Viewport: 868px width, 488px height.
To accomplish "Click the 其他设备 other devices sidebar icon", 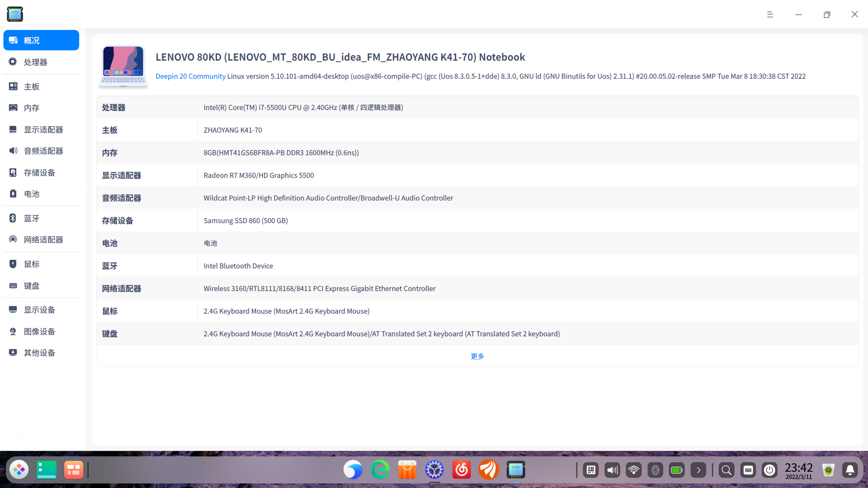I will (13, 353).
